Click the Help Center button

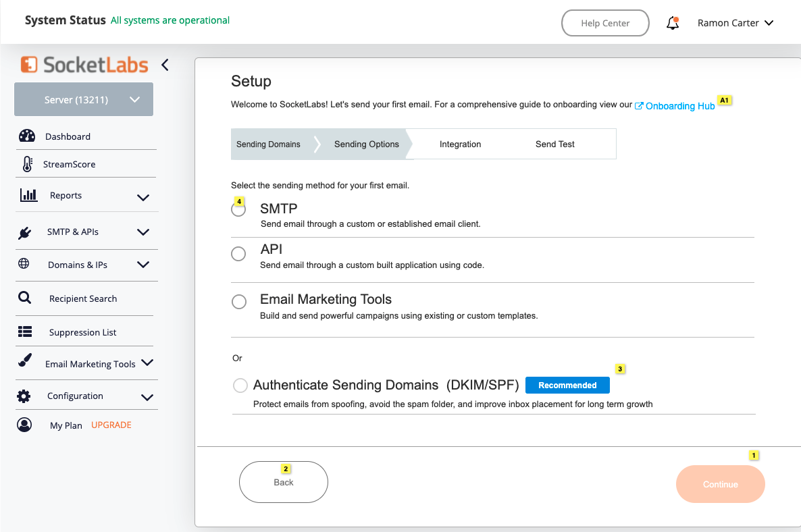point(605,23)
